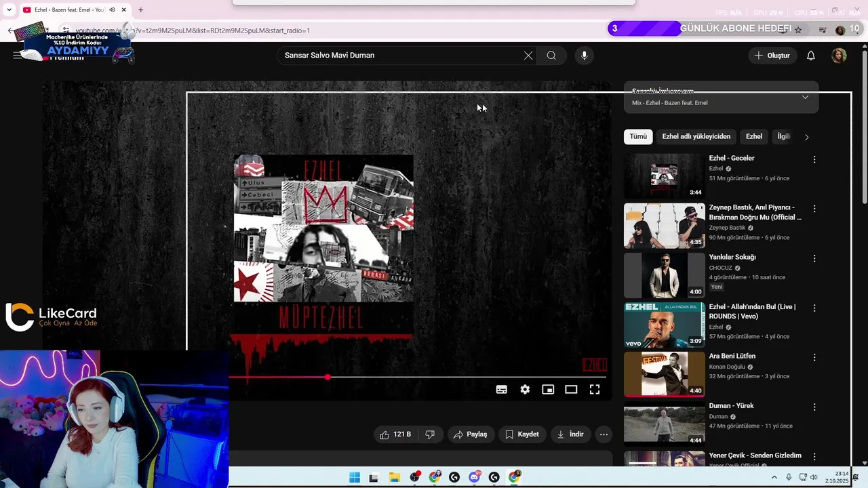This screenshot has height=488, width=868.
Task: Open the YouTube notifications bell
Action: (x=810, y=56)
